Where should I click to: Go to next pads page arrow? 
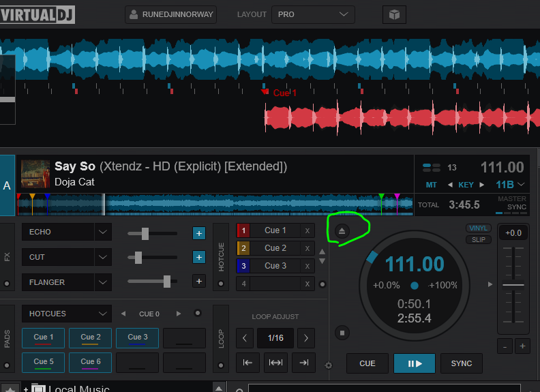(x=179, y=314)
